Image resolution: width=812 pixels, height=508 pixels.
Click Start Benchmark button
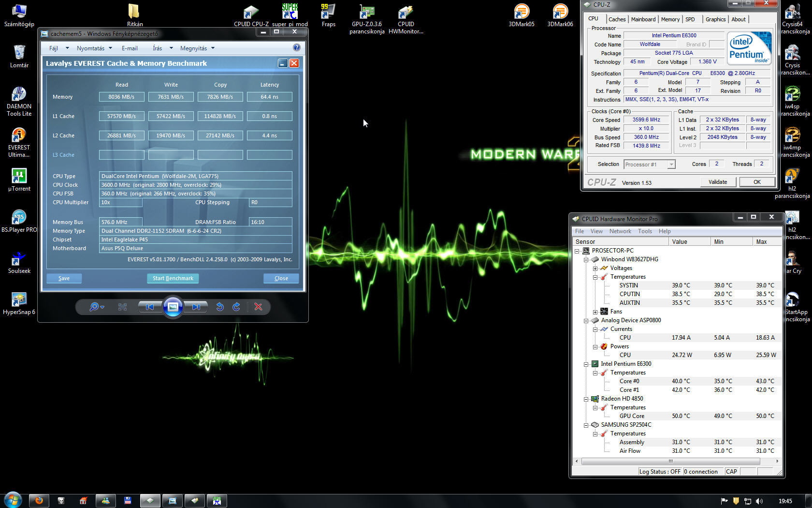click(173, 278)
